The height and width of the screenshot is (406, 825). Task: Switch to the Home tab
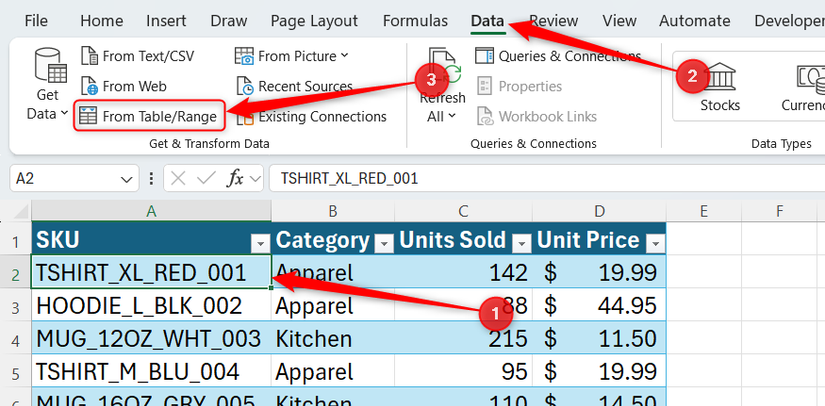pos(102,21)
